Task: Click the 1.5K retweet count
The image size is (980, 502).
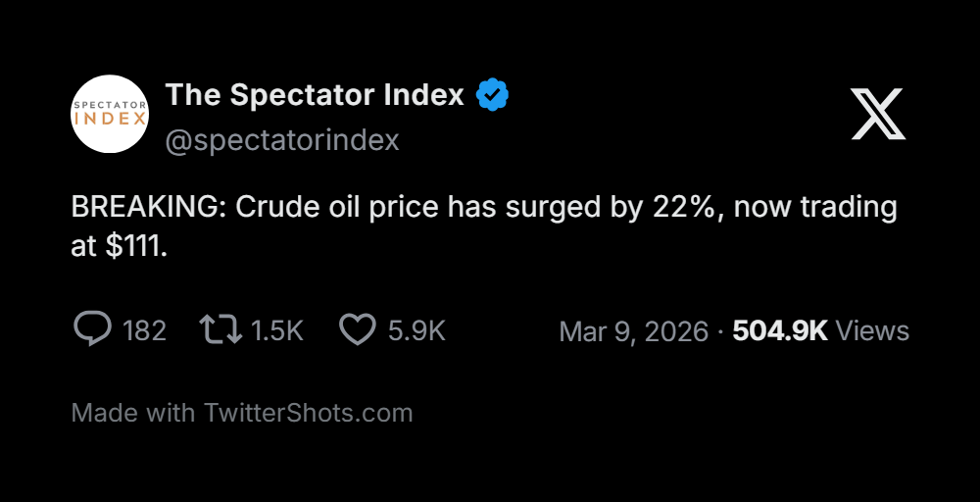Action: tap(277, 330)
